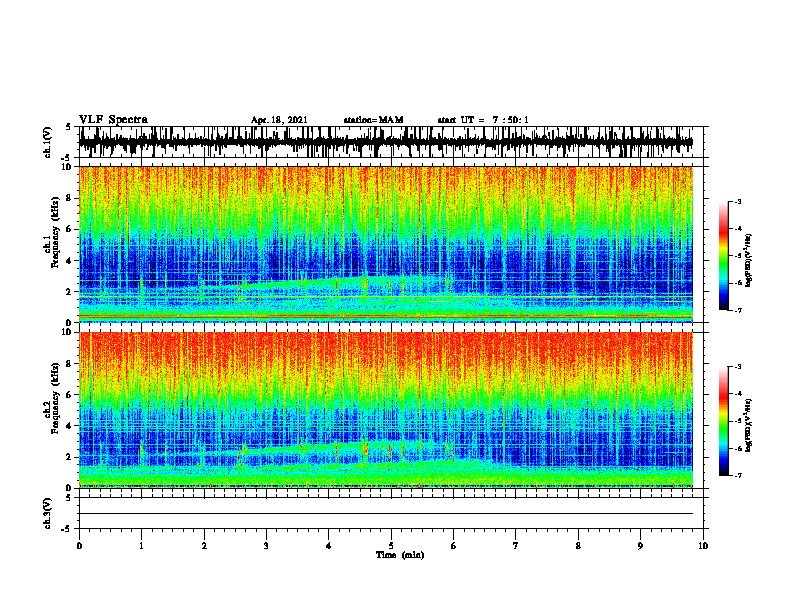Click the "ch.3(V)" axis label
Screen dimensions: 792x612
[x=48, y=513]
